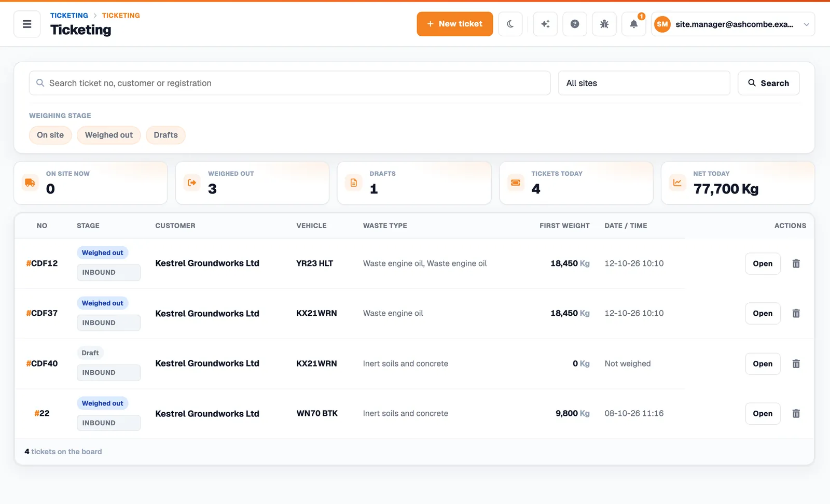Open ticket #CDF37
Screen dimensions: 830x504
pyautogui.click(x=763, y=313)
